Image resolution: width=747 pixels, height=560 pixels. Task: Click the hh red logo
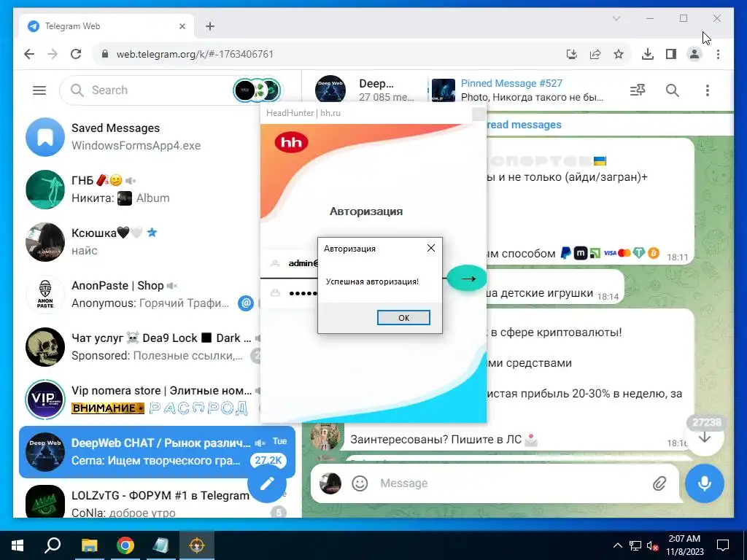point(292,142)
